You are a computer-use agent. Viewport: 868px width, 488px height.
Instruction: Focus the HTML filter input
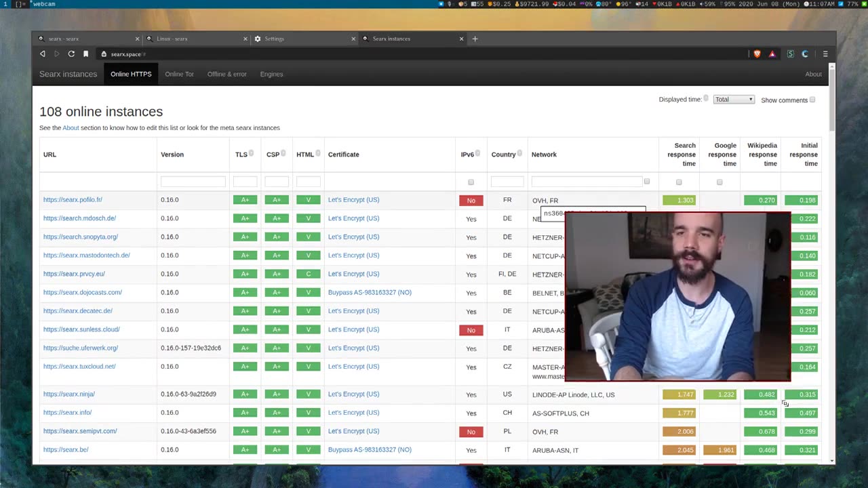[308, 182]
